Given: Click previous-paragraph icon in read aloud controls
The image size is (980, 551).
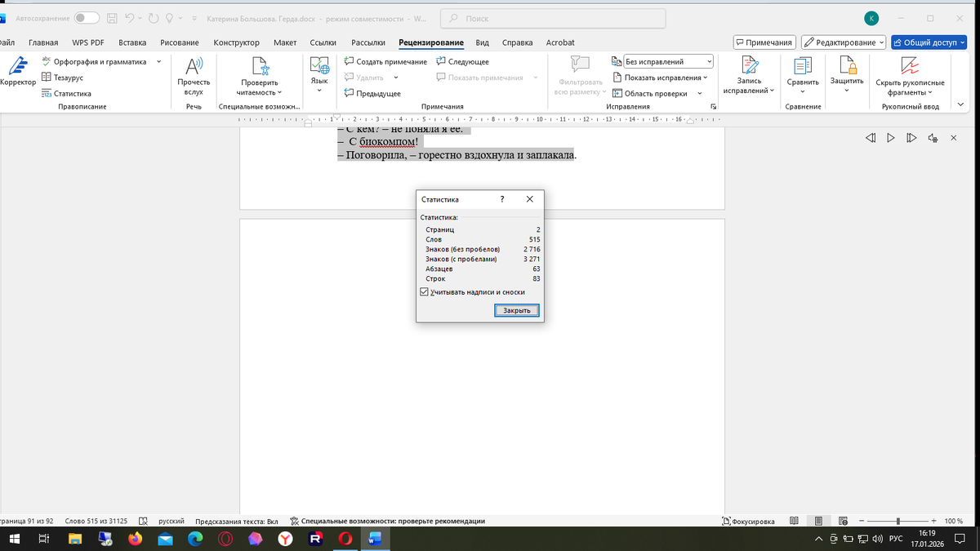Looking at the screenshot, I should tap(871, 139).
